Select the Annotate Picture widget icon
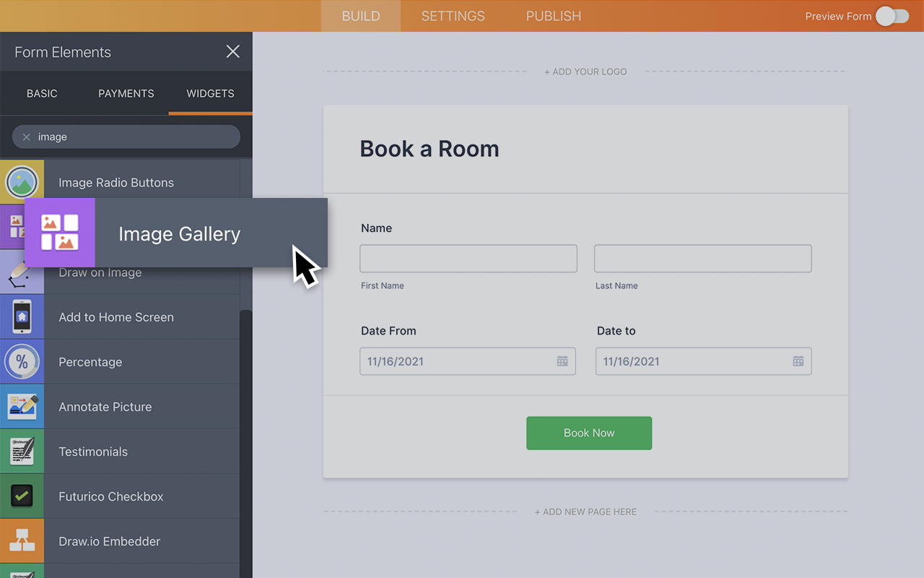The width and height of the screenshot is (924, 578). [x=22, y=407]
